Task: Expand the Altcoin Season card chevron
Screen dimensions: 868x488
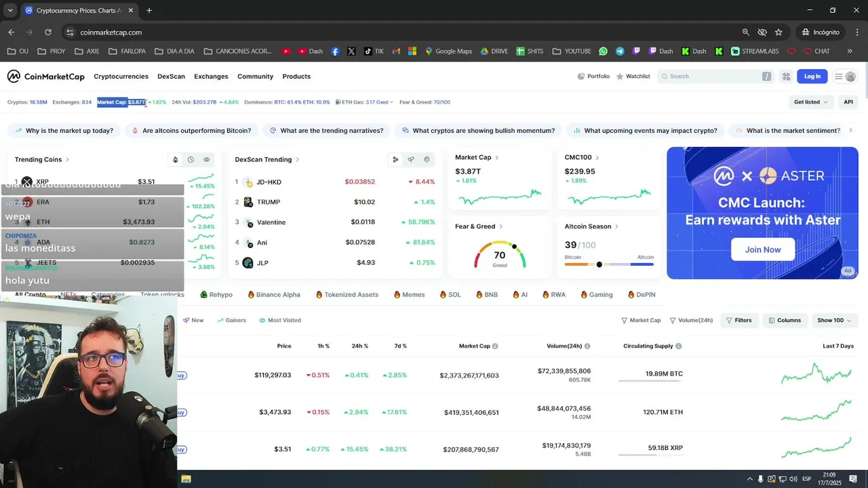Action: click(616, 226)
